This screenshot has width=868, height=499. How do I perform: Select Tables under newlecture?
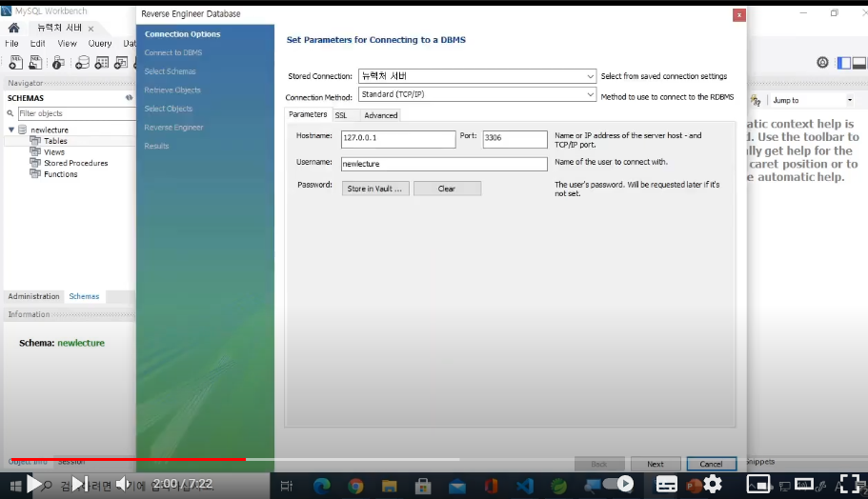tap(55, 141)
